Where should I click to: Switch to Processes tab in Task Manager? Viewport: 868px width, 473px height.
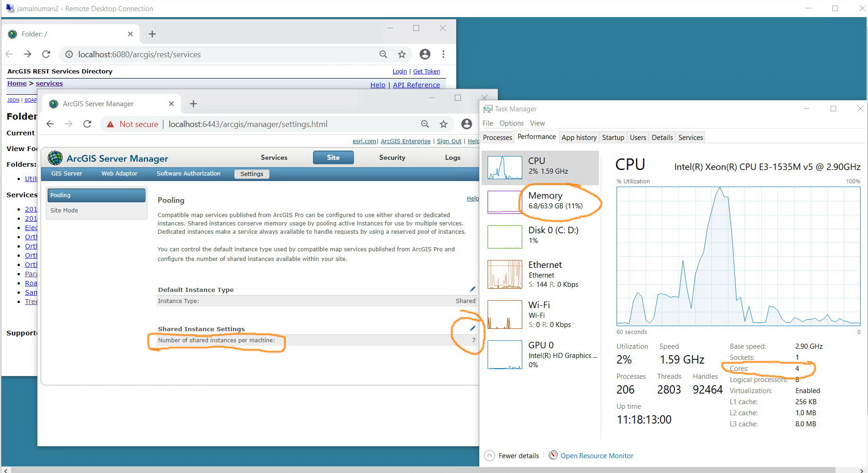[497, 137]
